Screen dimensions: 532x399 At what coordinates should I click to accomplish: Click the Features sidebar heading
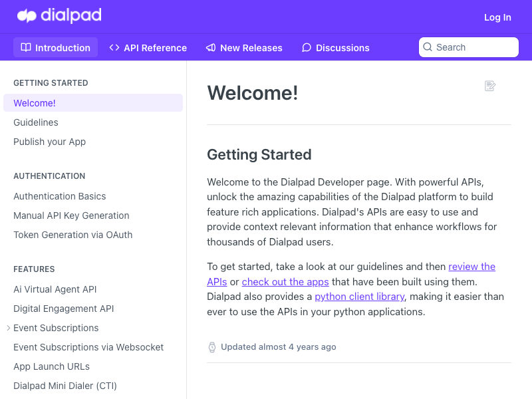click(x=34, y=269)
